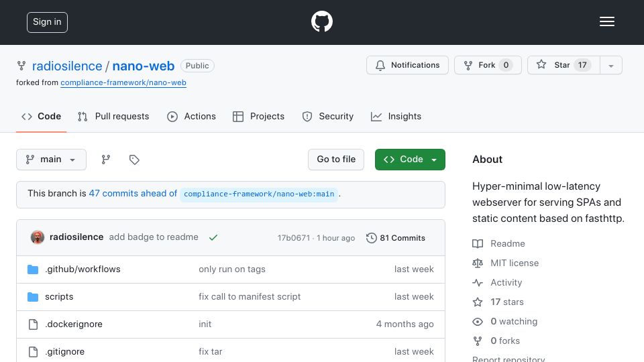Click the 4 months ago timestamp
The image size is (644, 362).
pyautogui.click(x=405, y=324)
